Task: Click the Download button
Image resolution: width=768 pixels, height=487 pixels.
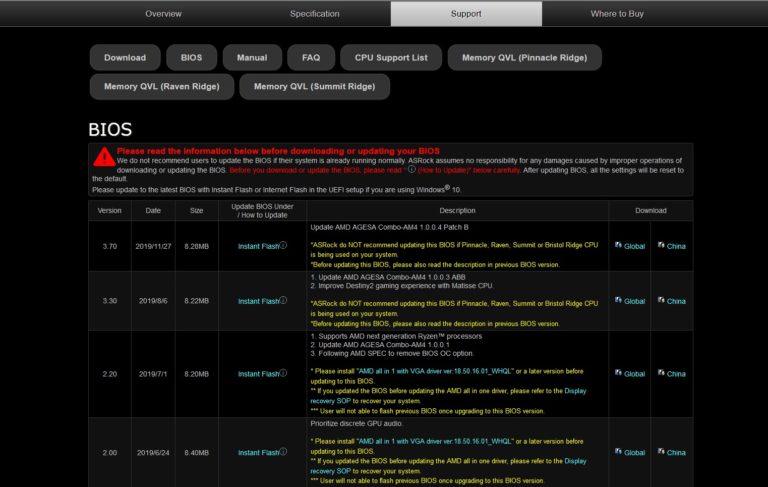Action: click(x=125, y=57)
